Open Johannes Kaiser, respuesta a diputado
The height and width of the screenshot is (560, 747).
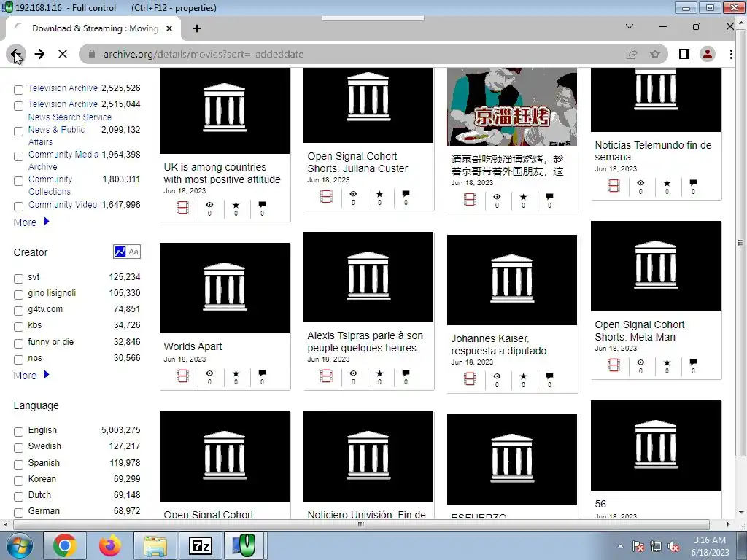[x=499, y=344]
